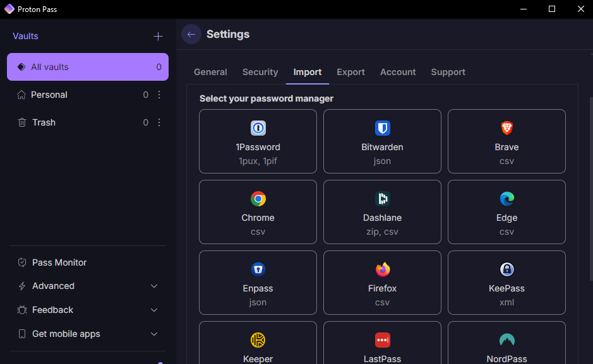Image resolution: width=593 pixels, height=364 pixels.
Task: Click the 1Password card label text
Action: pos(258,147)
